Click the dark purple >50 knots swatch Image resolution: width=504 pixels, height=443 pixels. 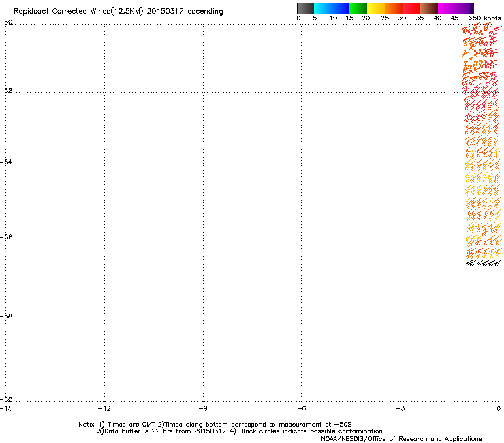472,8
